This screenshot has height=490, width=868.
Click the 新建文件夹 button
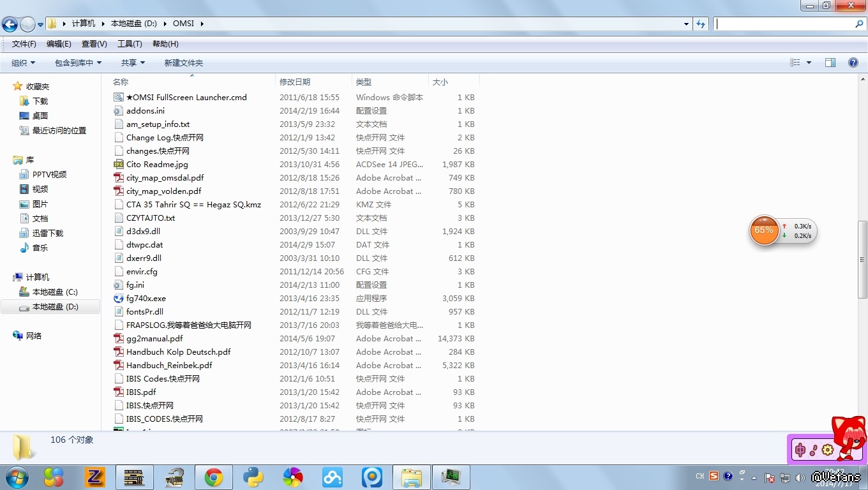pyautogui.click(x=184, y=63)
